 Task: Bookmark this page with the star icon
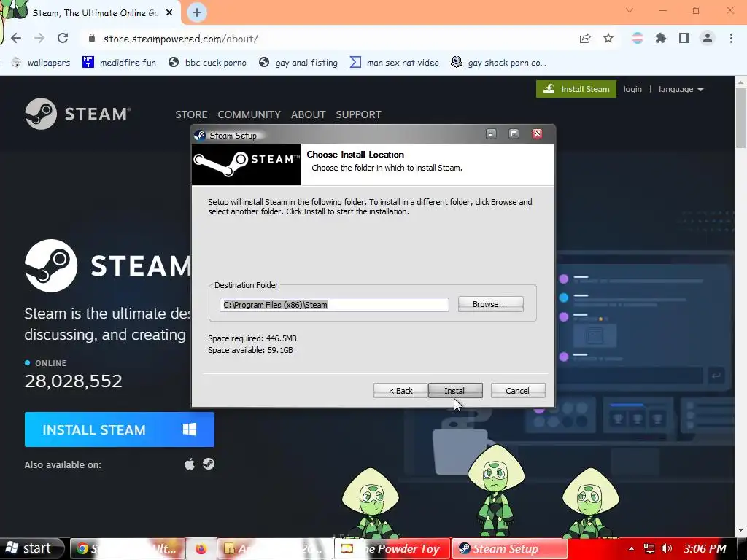(608, 38)
